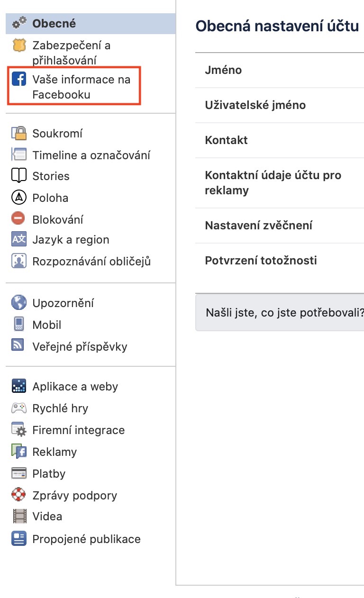The height and width of the screenshot is (598, 364).
Task: Click the film strip Videa icon
Action: pos(19,516)
